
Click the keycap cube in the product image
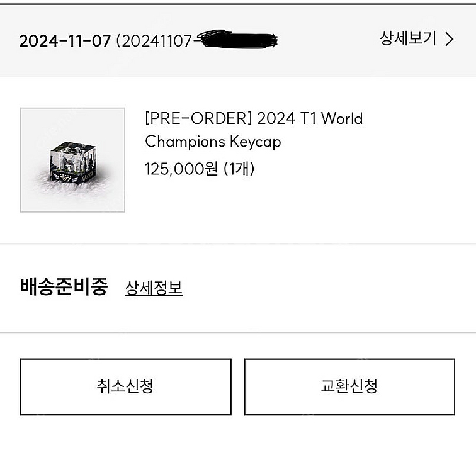tap(74, 162)
